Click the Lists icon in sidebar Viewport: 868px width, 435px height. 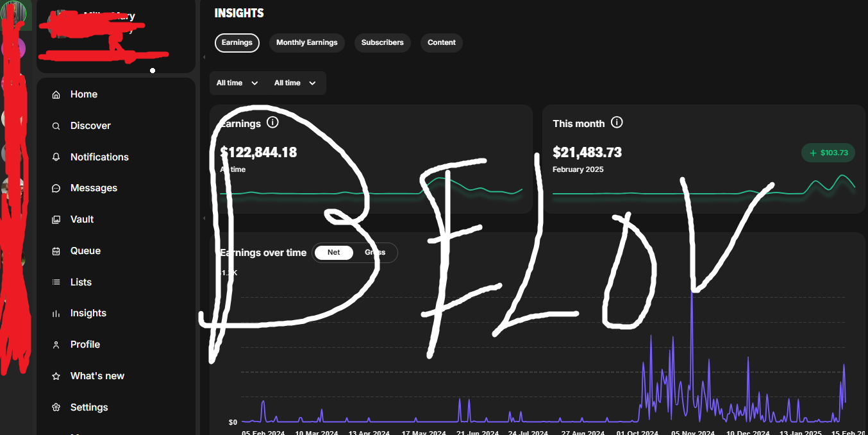click(x=56, y=283)
